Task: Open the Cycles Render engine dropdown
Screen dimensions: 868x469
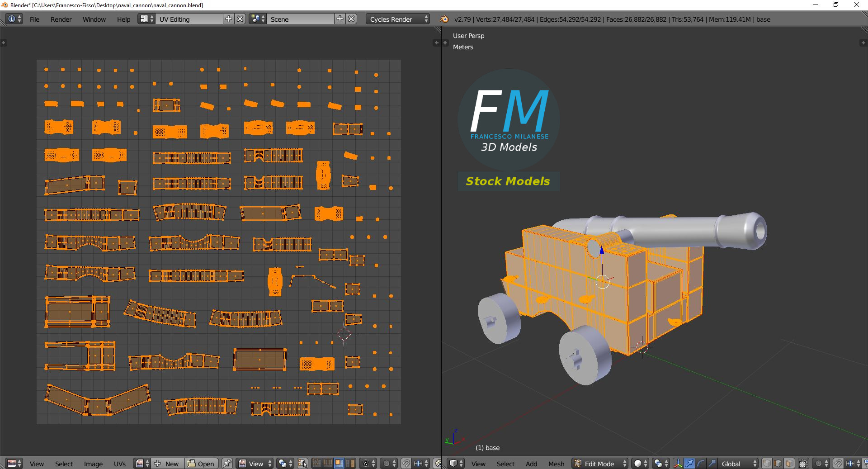Action: (x=398, y=19)
